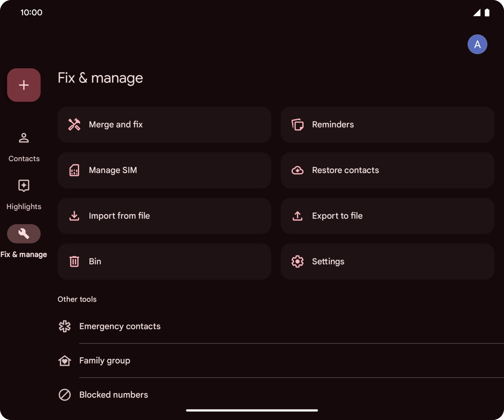Tap the Export to file upload icon
Viewport: 504px width, 420px height.
[297, 216]
